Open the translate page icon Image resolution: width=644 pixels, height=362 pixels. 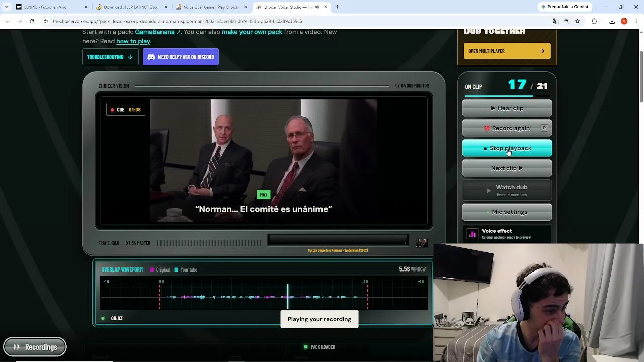pyautogui.click(x=555, y=21)
